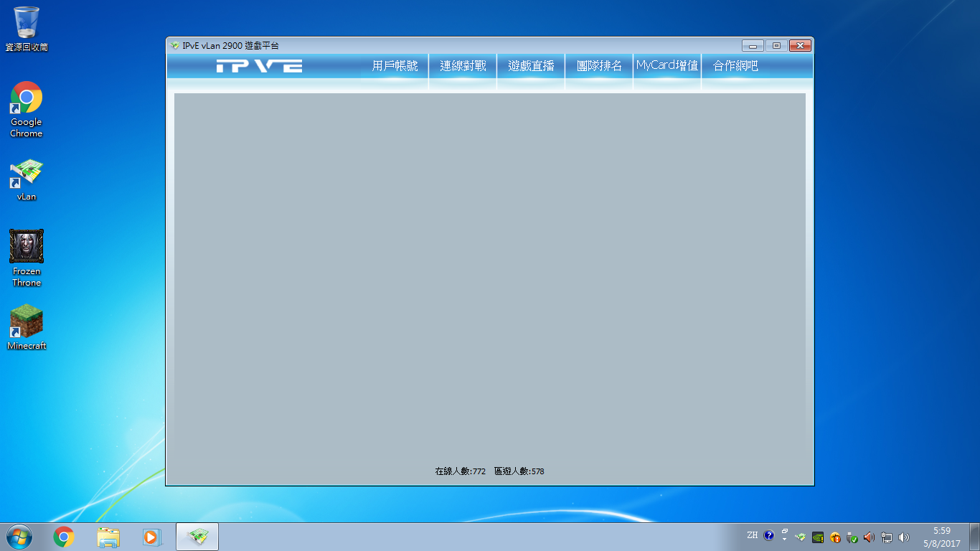The height and width of the screenshot is (551, 980).
Task: Close the IPvE vLan window
Action: pos(800,46)
